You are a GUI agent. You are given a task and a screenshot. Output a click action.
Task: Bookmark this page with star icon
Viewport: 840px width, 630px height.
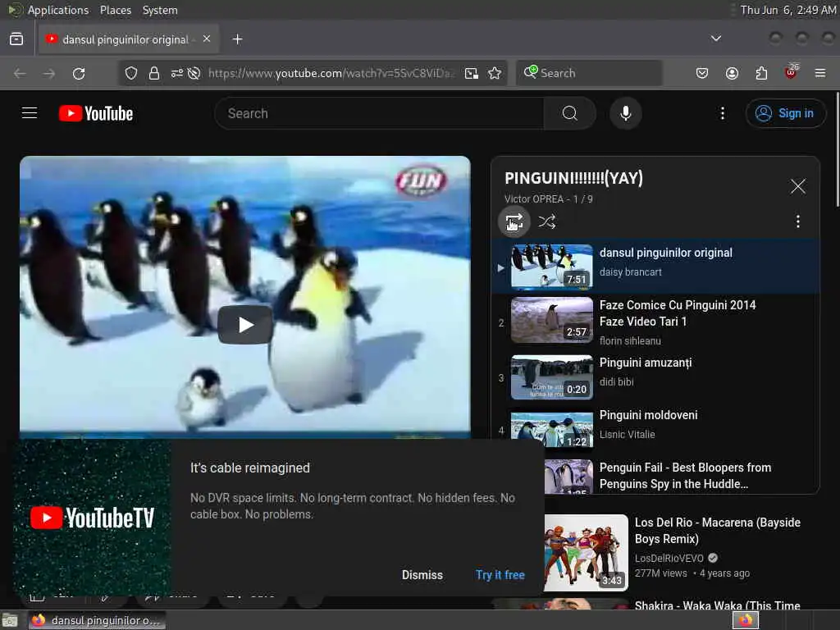495,73
